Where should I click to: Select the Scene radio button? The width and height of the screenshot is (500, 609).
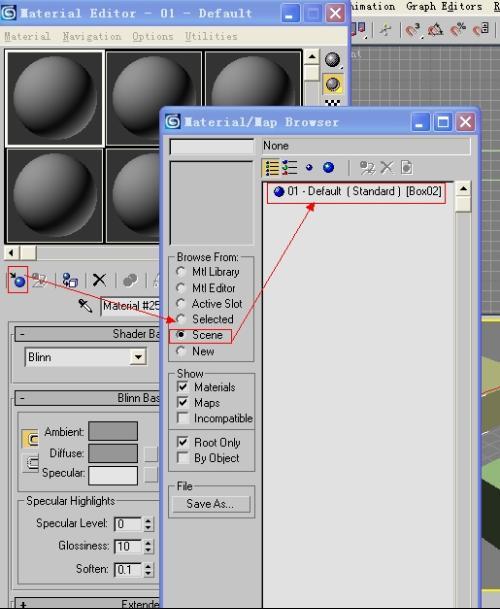pos(180,334)
